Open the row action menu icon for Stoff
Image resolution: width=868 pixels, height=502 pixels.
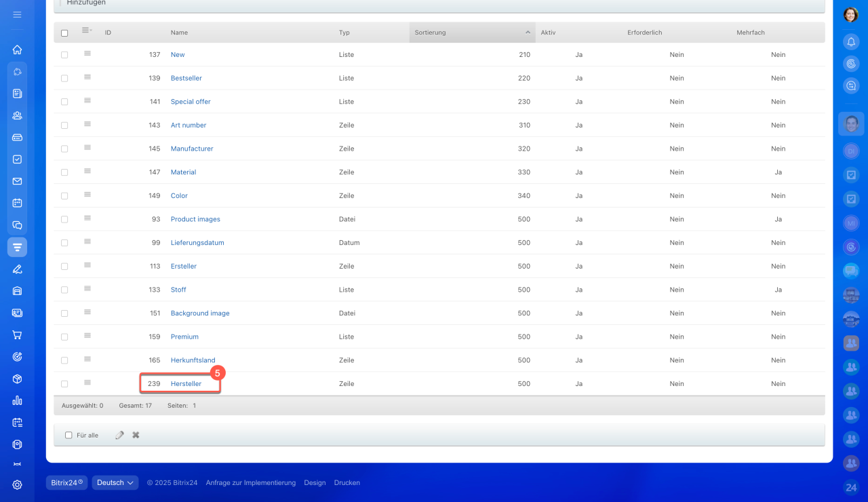87,289
